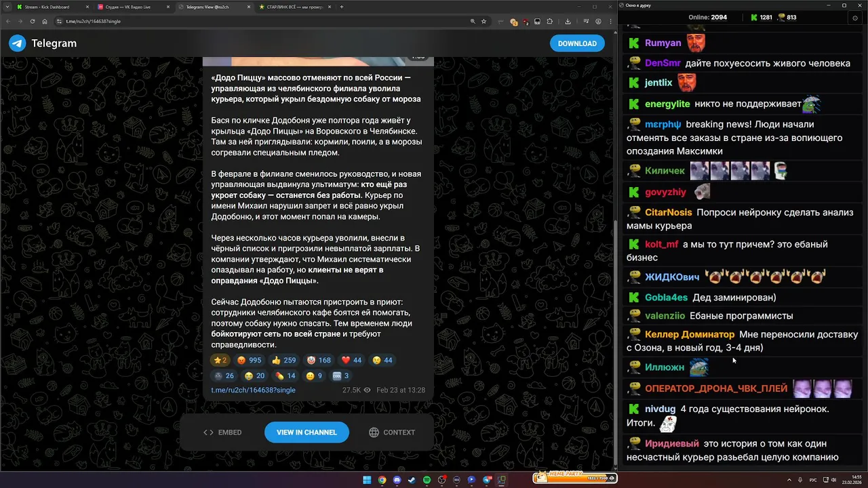Click the Kick viewer count 1281

pyautogui.click(x=761, y=18)
